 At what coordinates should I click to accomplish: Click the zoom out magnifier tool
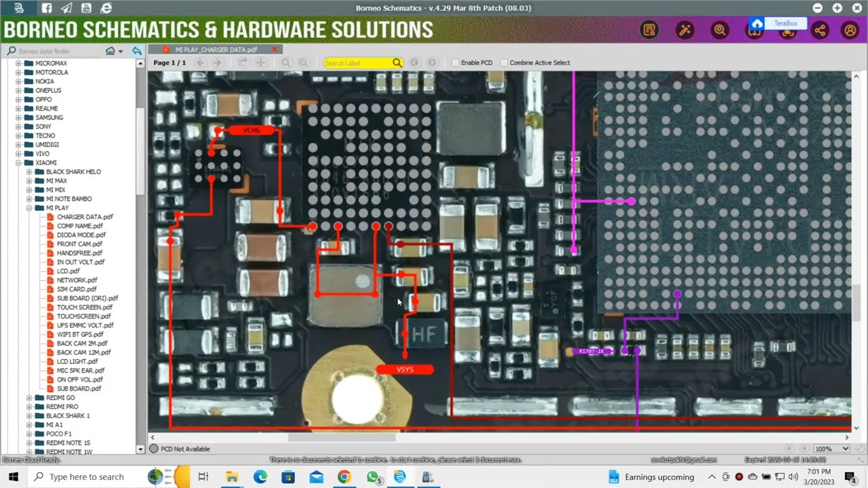pos(287,62)
